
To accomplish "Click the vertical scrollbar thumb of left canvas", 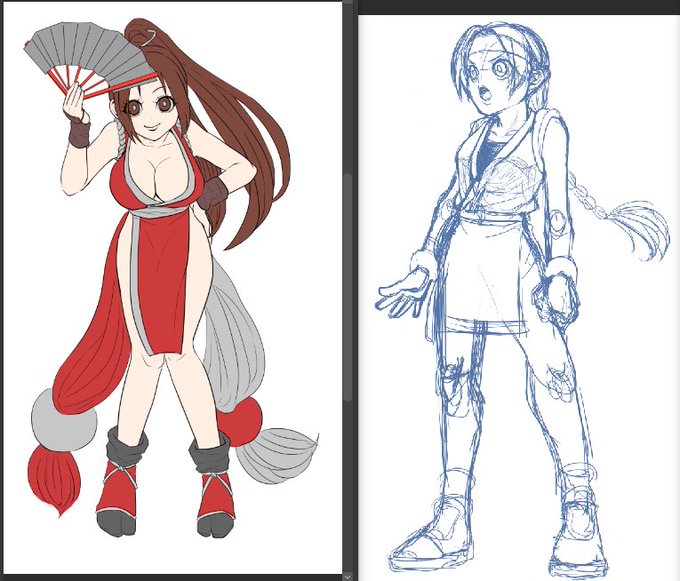I will point(348,288).
